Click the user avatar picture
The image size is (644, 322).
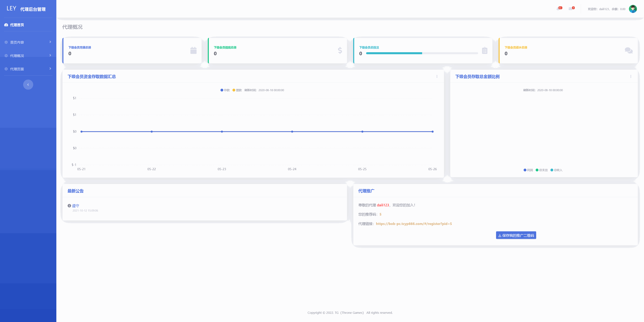pyautogui.click(x=632, y=9)
